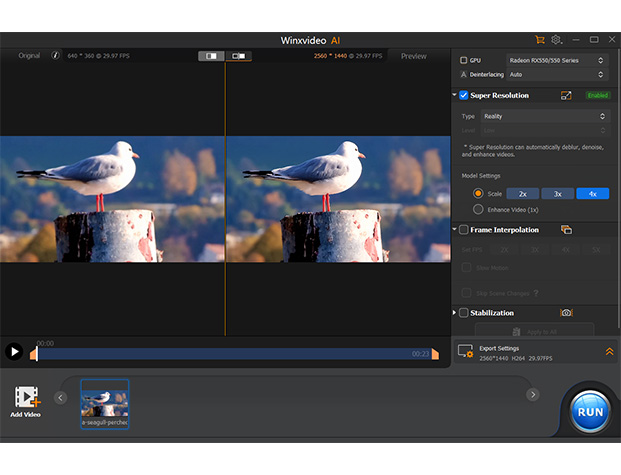Screen dimensions: 621x475
Task: Switch to split-view compare mode
Action: [211, 56]
